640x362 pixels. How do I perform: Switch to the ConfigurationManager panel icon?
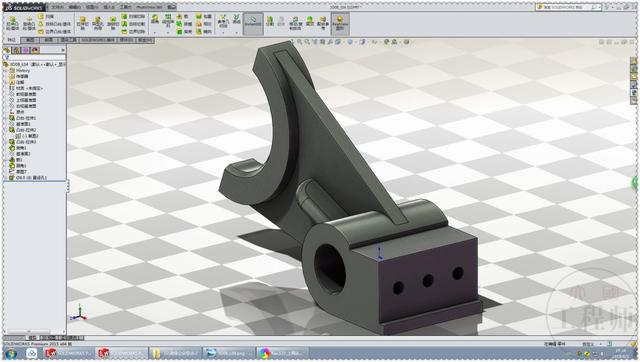pyautogui.click(x=26, y=50)
